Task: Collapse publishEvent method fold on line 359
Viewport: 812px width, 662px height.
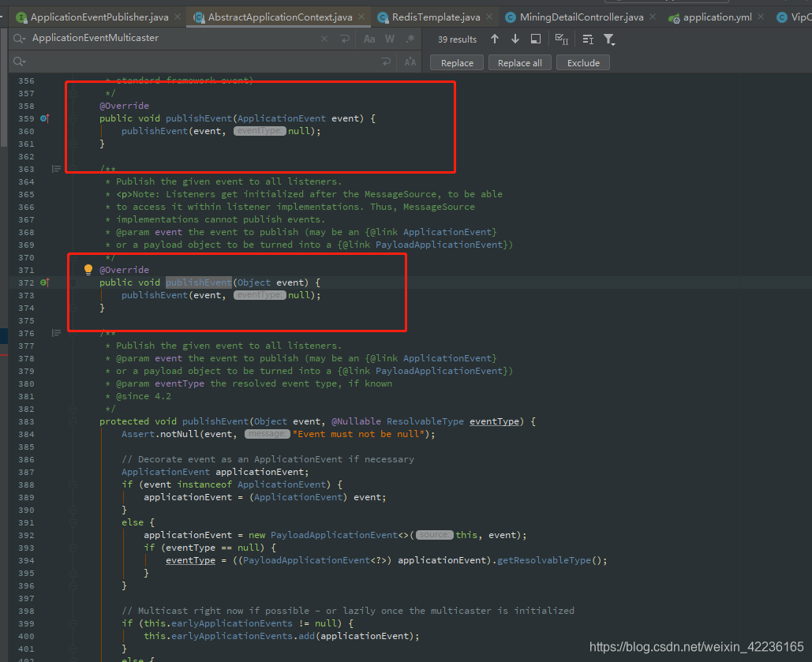Action: coord(73,118)
